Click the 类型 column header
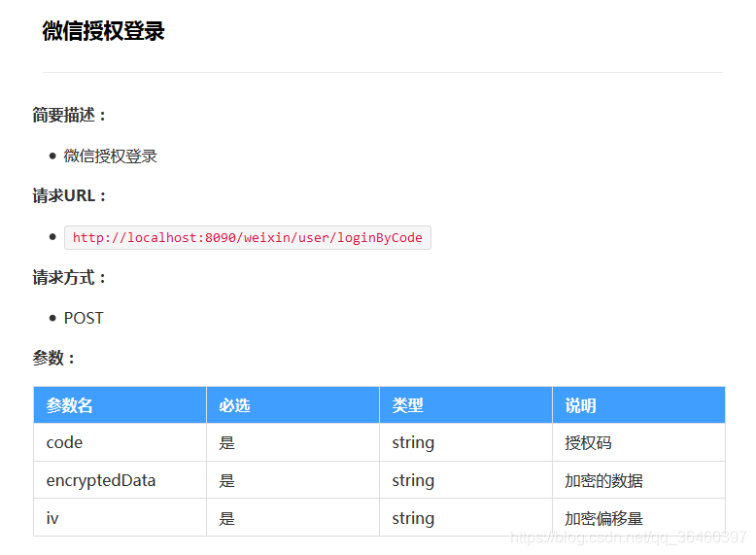The image size is (756, 555). pos(465,405)
